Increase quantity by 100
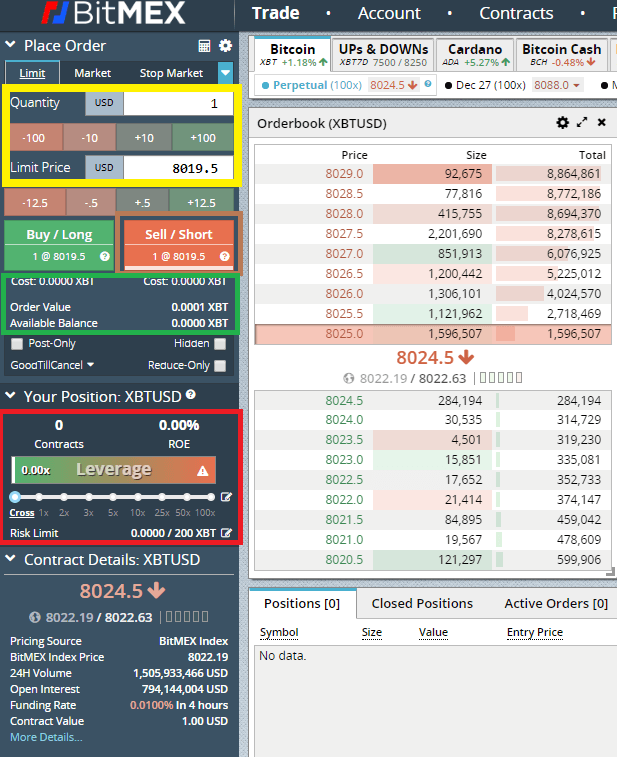This screenshot has width=617, height=757. coord(203,138)
